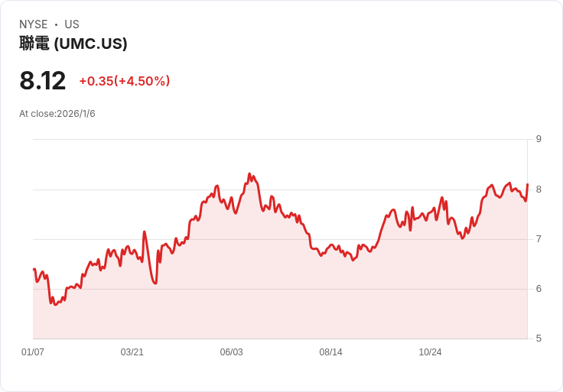
Task: Click the 01/07 x-axis date label
Action: (x=33, y=352)
